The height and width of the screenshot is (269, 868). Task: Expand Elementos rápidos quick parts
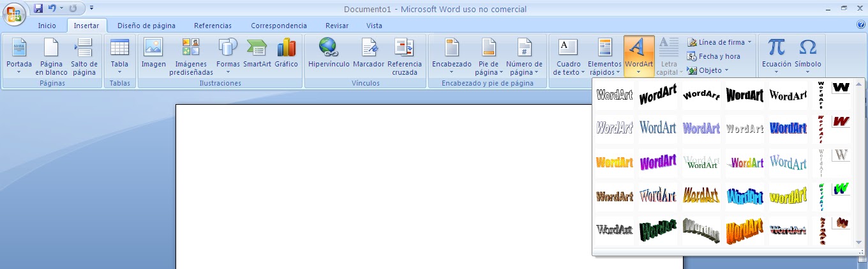tap(604, 56)
